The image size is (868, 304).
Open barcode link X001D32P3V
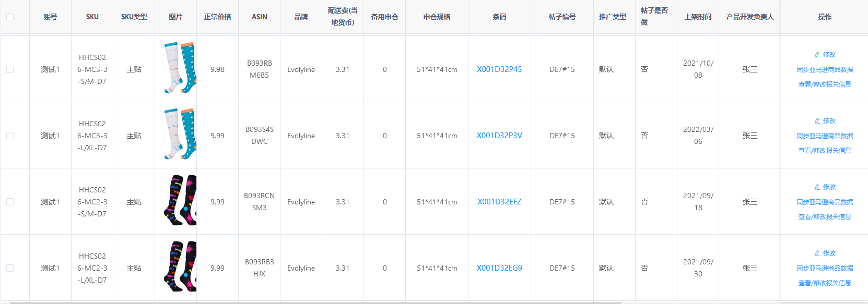(499, 136)
